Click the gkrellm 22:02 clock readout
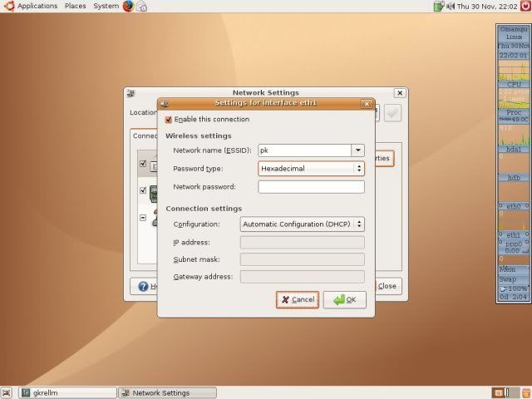 tap(514, 56)
